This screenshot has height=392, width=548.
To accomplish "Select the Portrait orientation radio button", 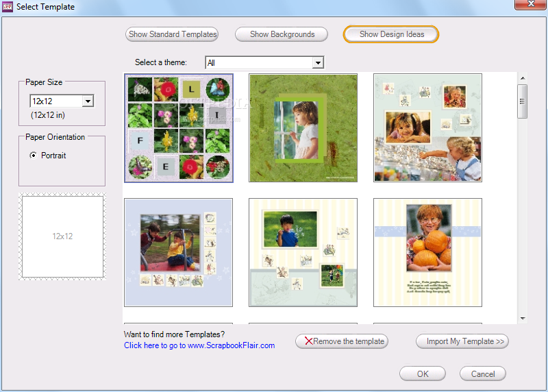I will point(33,156).
